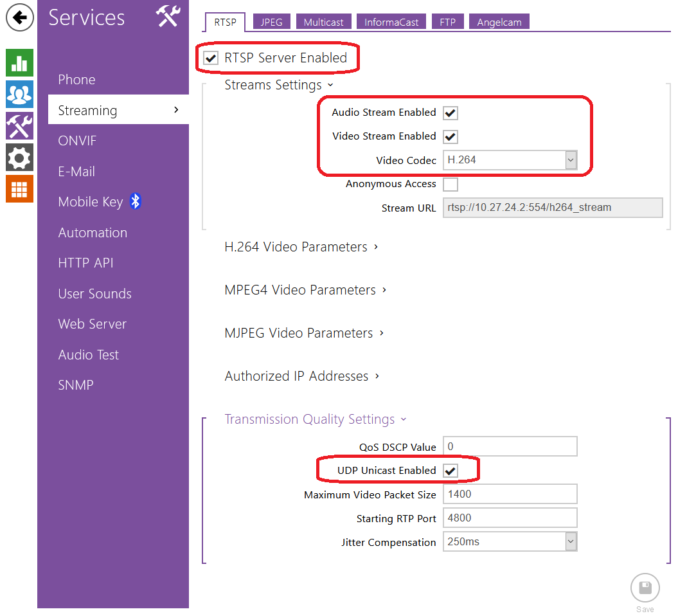Screen dimensions: 678x616
Task: Uncheck Audio Stream Enabled
Action: (450, 113)
